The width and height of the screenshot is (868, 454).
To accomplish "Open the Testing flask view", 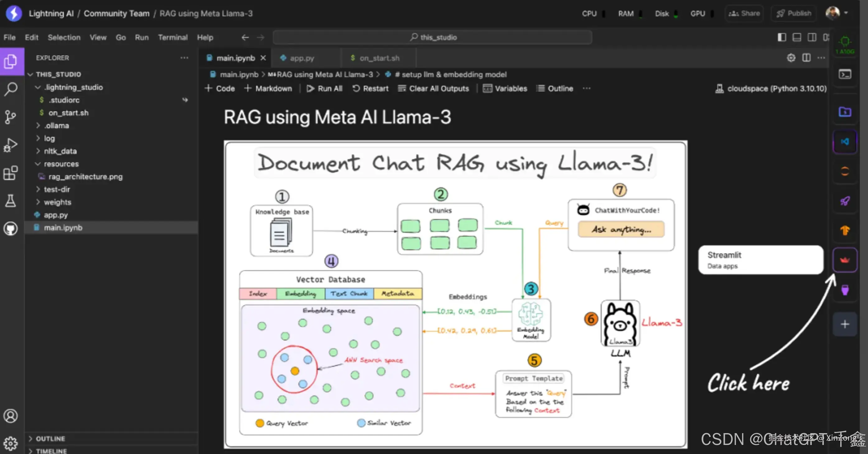I will [11, 201].
